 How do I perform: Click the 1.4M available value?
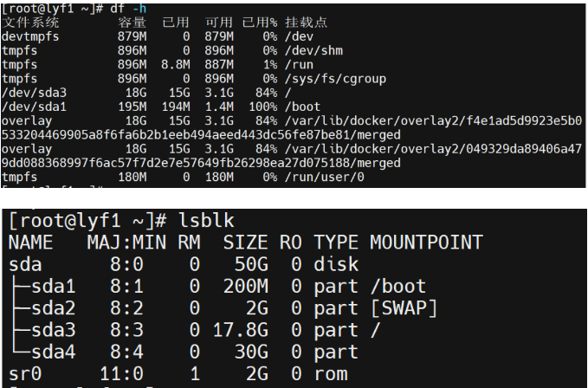pos(219,107)
